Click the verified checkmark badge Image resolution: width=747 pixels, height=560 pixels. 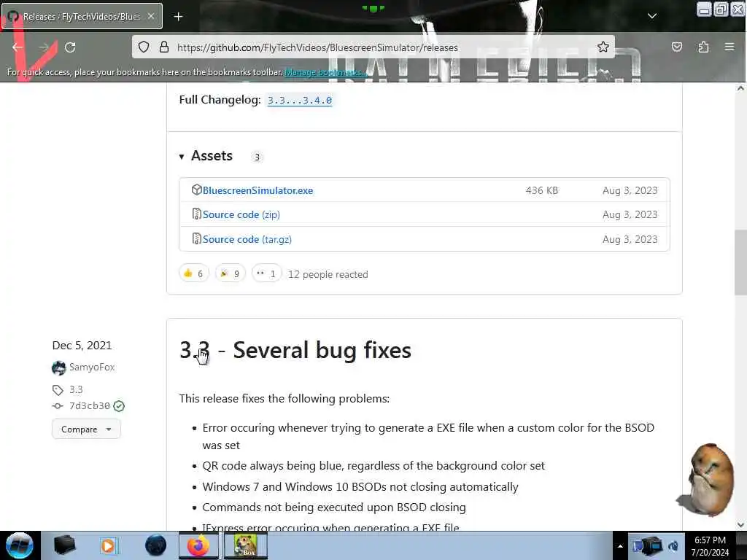(x=119, y=405)
